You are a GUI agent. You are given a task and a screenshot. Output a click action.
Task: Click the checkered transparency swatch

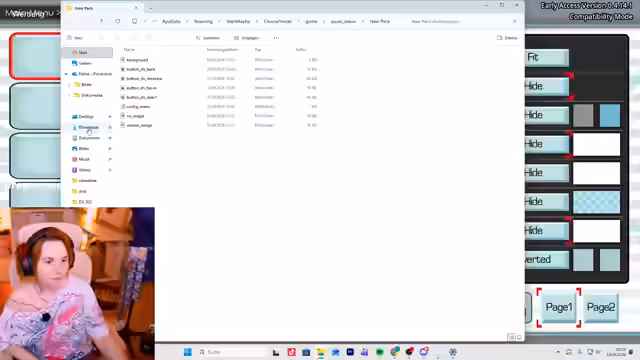[596, 202]
